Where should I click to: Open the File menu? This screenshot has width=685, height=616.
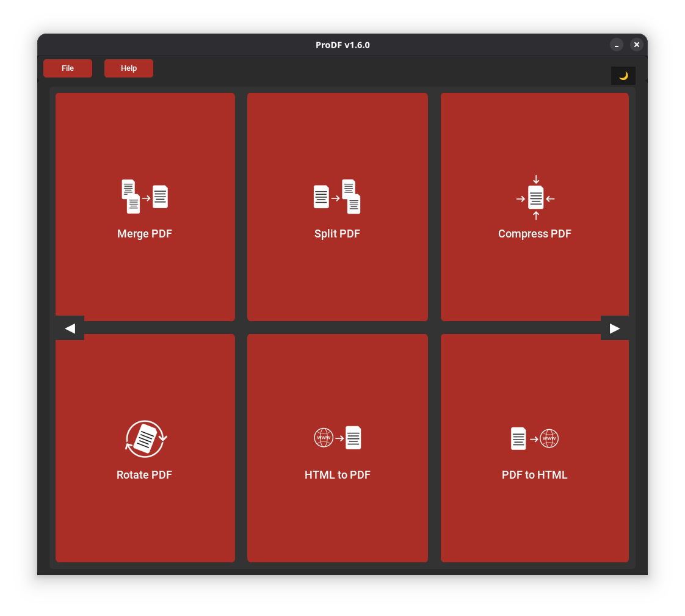(x=68, y=68)
